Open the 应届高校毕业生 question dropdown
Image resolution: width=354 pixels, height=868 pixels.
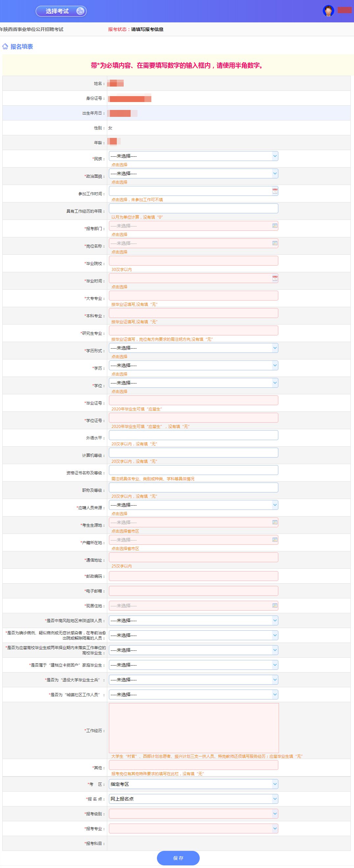click(193, 650)
